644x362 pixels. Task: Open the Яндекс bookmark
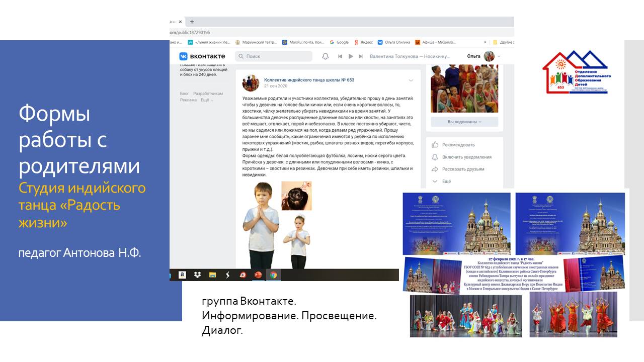(x=363, y=42)
